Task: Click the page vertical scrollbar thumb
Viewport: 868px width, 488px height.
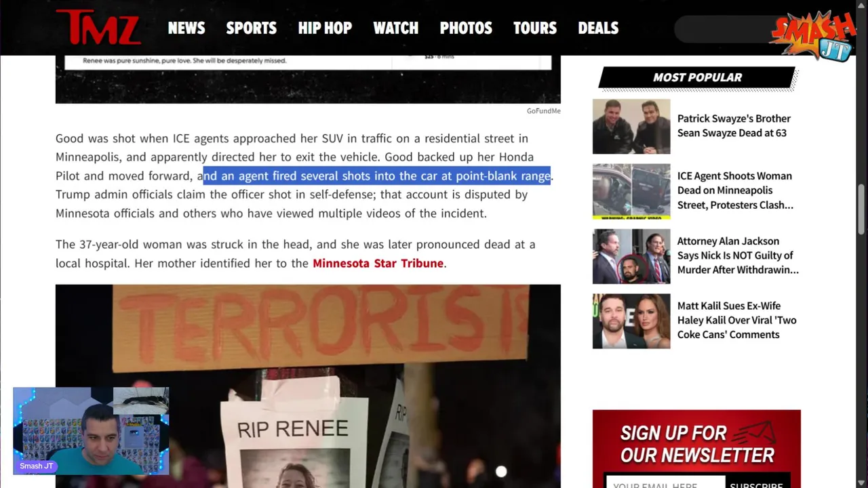Action: coord(861,209)
